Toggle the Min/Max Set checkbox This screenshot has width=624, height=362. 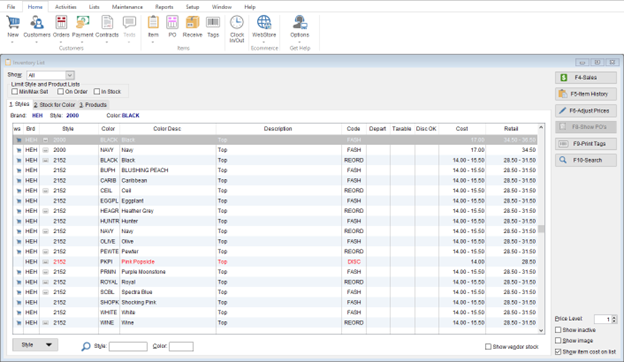pos(15,91)
